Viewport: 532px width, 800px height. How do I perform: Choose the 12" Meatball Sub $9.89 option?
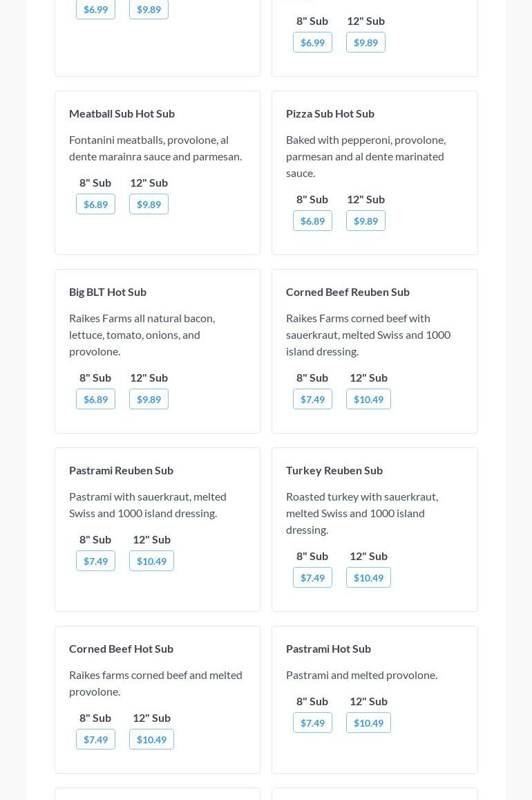[149, 204]
